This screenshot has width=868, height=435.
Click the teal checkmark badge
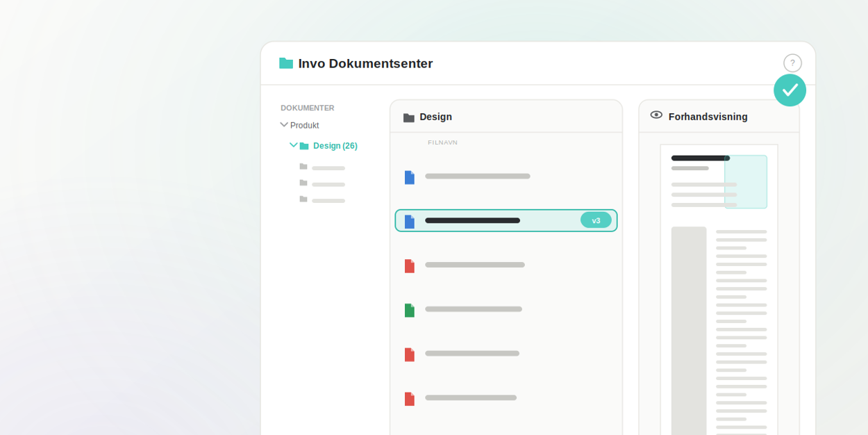[790, 90]
